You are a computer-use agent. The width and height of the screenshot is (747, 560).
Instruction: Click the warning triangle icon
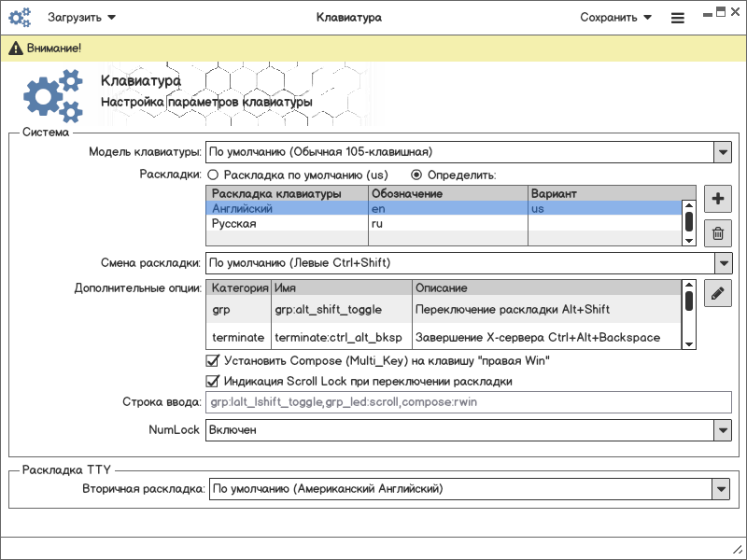click(16, 49)
